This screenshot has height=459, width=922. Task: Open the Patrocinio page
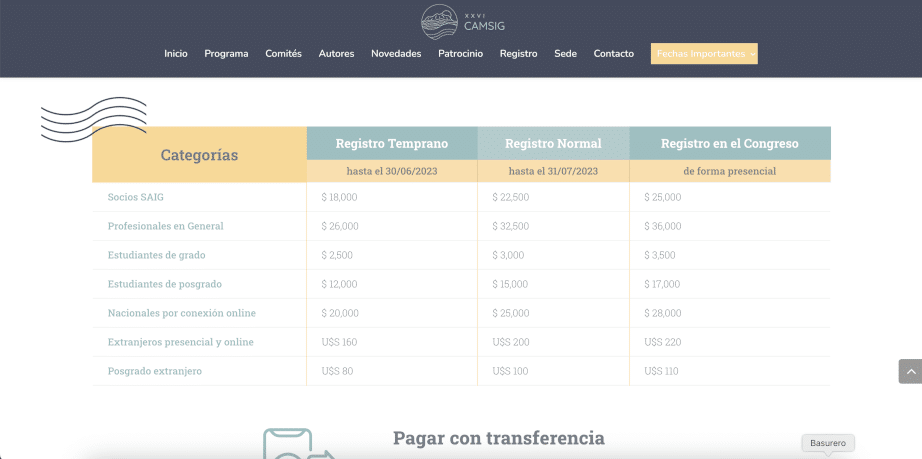click(x=460, y=54)
